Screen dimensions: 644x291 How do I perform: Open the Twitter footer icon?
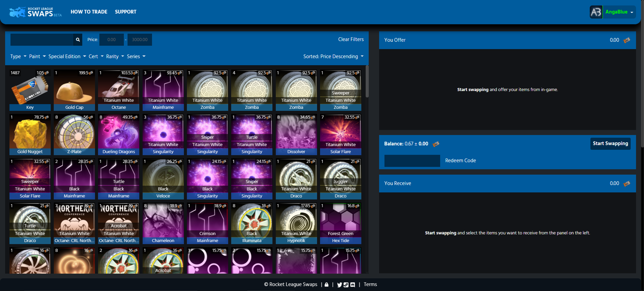pos(339,284)
